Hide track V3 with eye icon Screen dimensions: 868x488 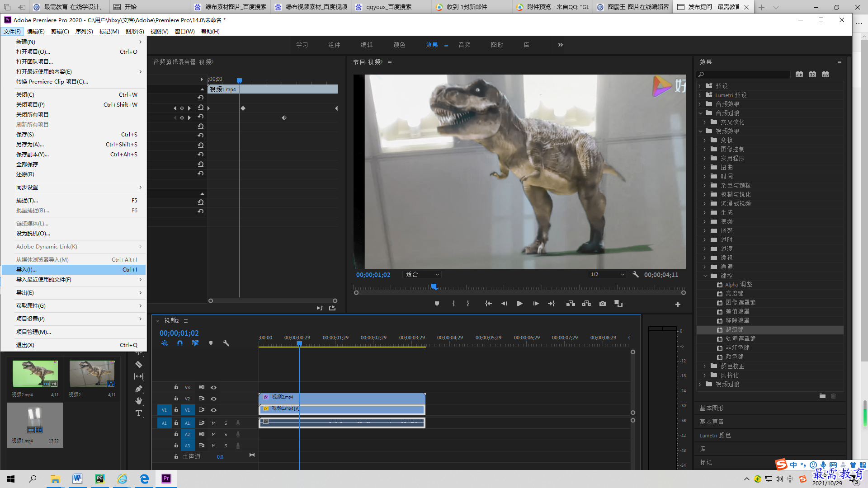[x=213, y=387]
